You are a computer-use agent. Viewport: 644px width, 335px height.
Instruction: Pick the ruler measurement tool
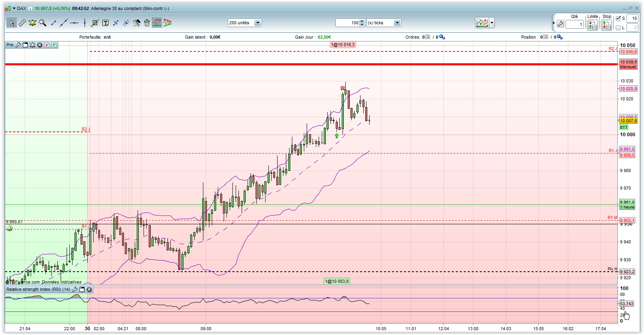coord(22,23)
